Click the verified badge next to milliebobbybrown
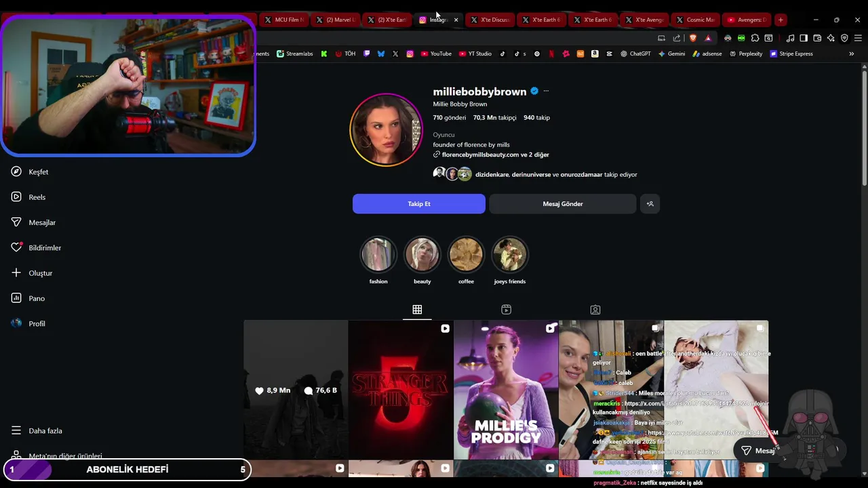This screenshot has width=868, height=488. tap(534, 91)
